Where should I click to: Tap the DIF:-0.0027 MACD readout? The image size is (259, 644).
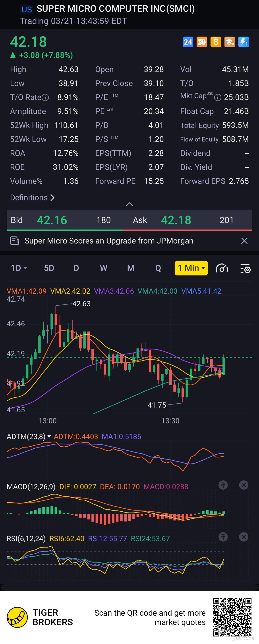(78, 487)
